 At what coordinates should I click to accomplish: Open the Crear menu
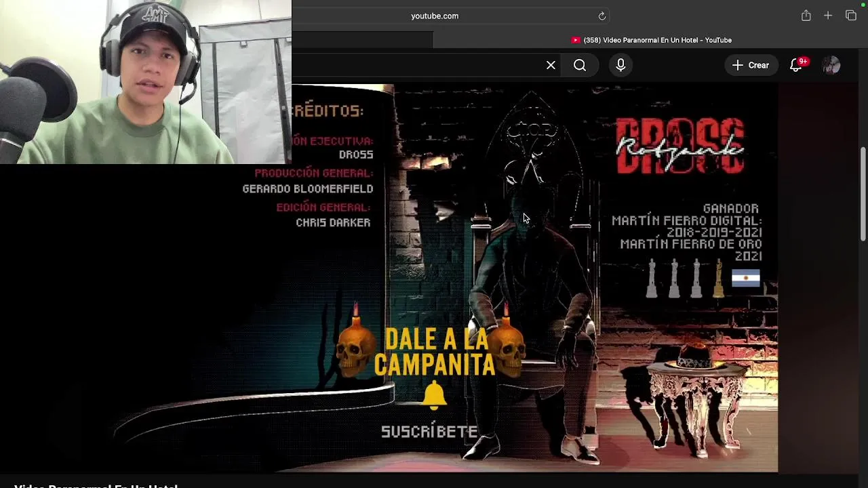[x=751, y=65]
